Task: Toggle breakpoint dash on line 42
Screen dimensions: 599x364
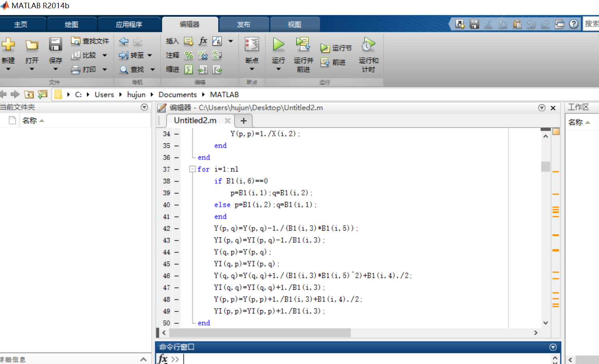Action: coord(177,228)
